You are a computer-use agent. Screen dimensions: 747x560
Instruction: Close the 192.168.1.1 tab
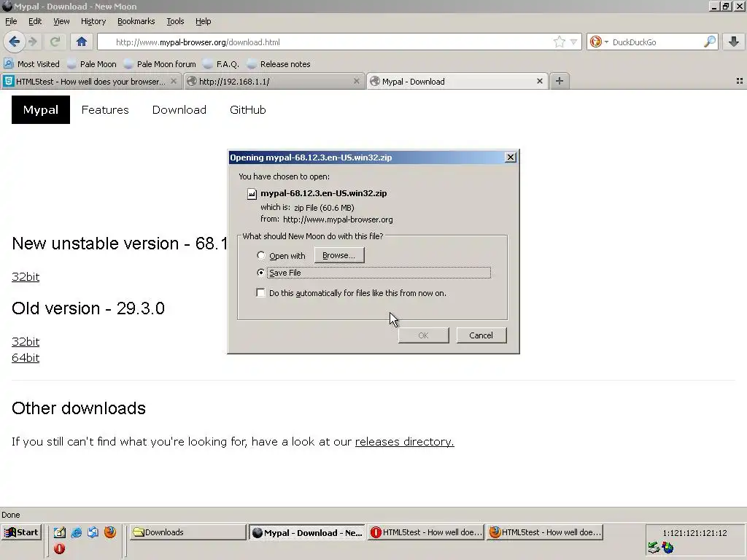coord(356,82)
